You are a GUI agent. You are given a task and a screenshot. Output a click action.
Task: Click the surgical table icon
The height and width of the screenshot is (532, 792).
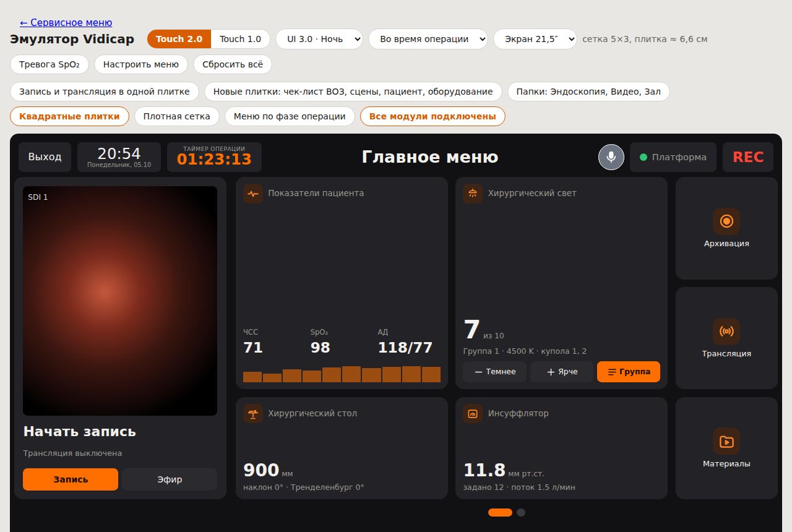tap(253, 414)
